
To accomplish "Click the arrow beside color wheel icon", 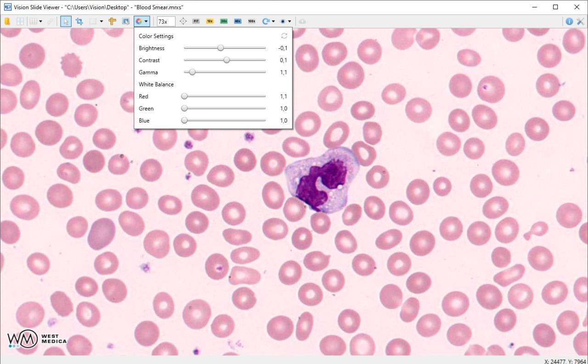I will pyautogui.click(x=146, y=22).
